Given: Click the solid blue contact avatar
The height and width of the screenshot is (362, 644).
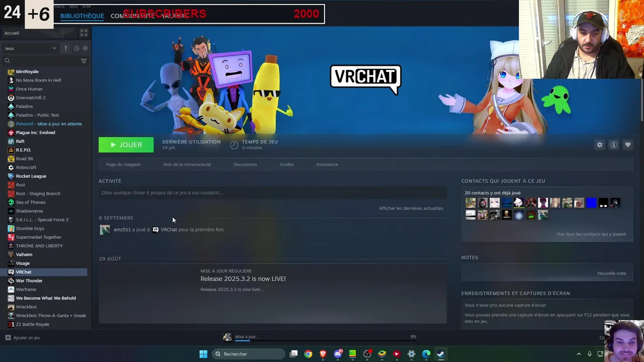Looking at the screenshot, I should (x=591, y=203).
